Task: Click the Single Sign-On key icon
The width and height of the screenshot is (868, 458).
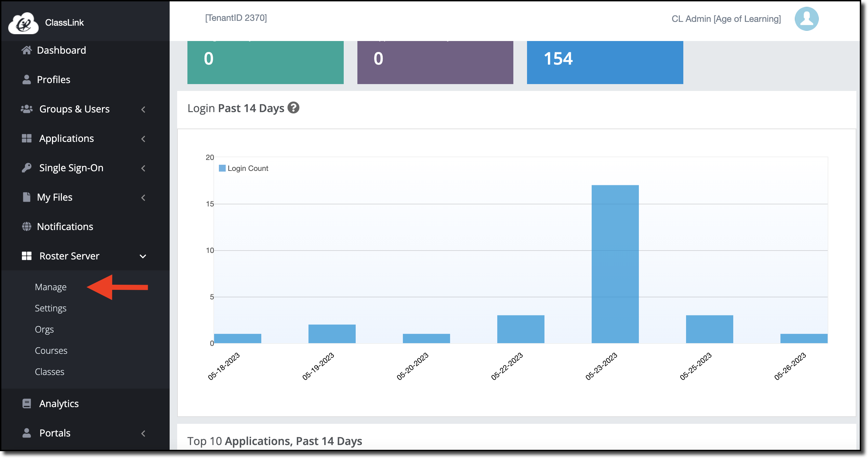Action: point(27,167)
